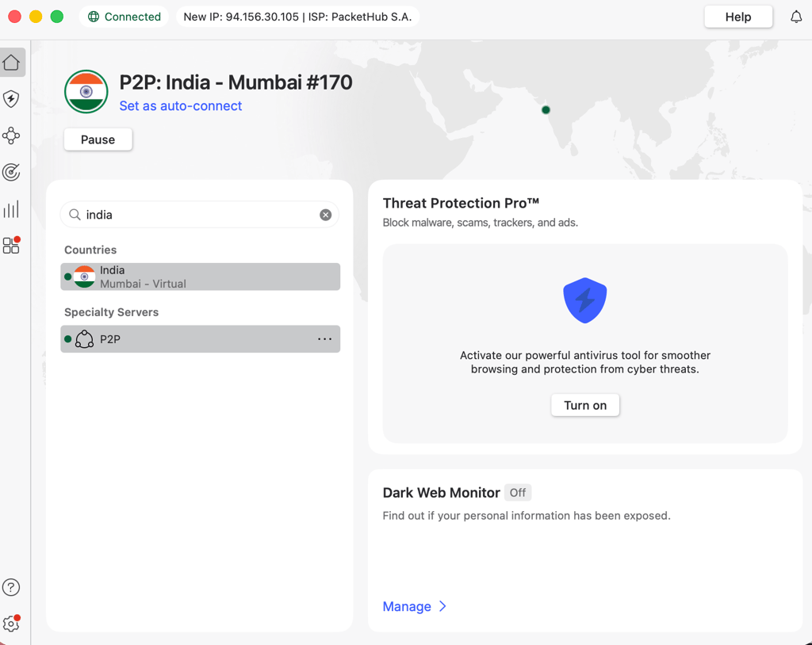The height and width of the screenshot is (645, 812).
Task: Click the yellow macOS minimize window button
Action: 36,17
